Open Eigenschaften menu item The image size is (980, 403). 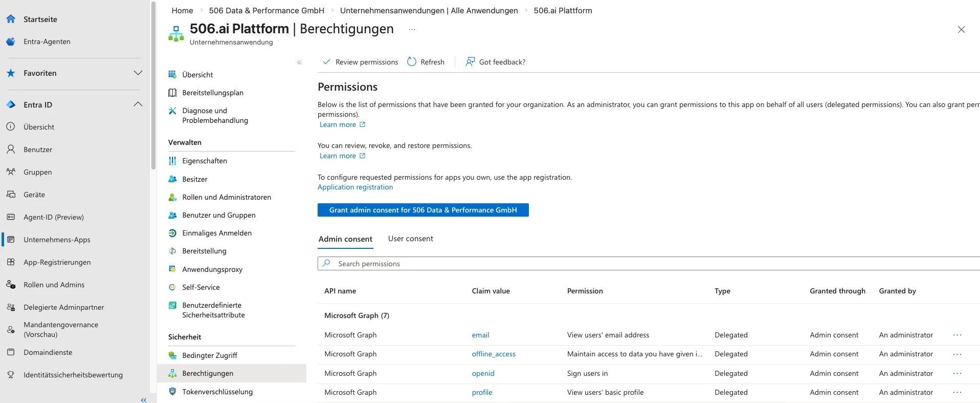(205, 161)
